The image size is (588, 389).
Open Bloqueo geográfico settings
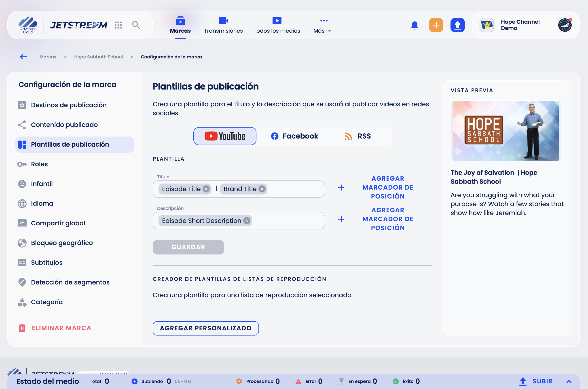75,243
